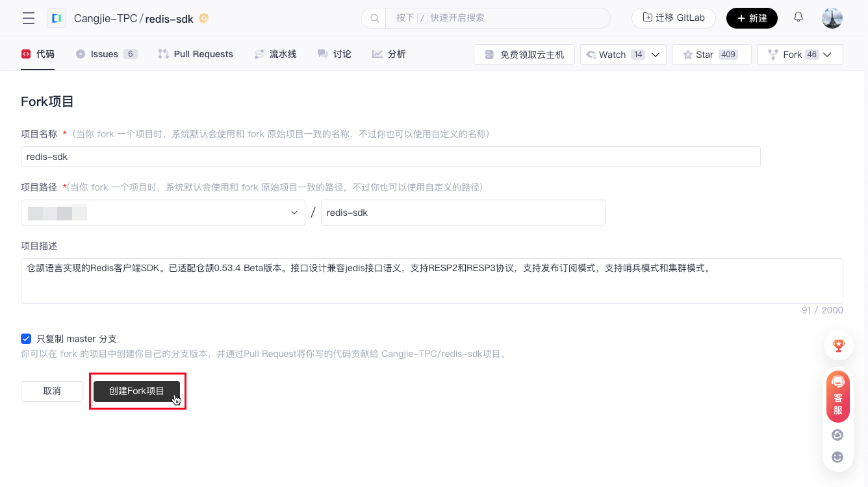Image resolution: width=868 pixels, height=487 pixels.
Task: Go to the 流水线 pipeline tab
Action: 275,54
